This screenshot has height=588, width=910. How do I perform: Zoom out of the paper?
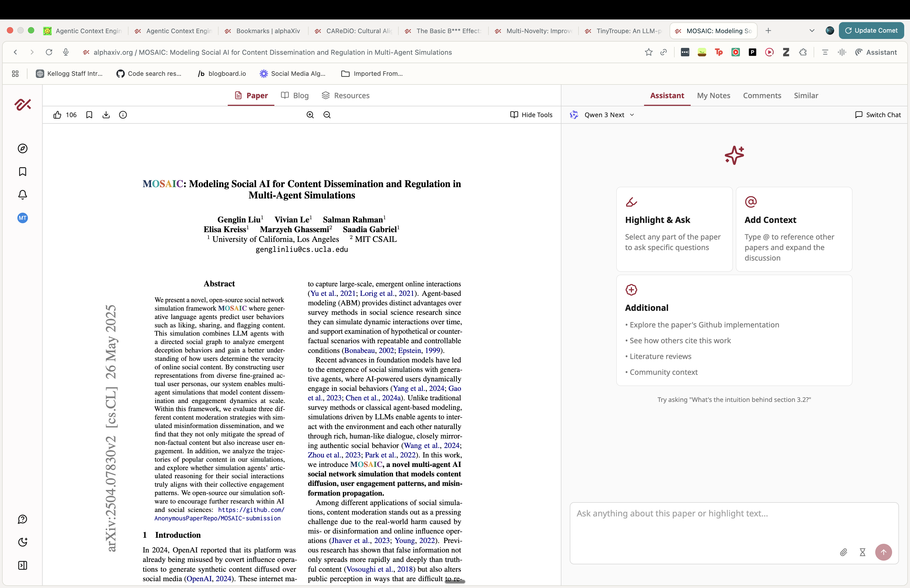point(327,115)
